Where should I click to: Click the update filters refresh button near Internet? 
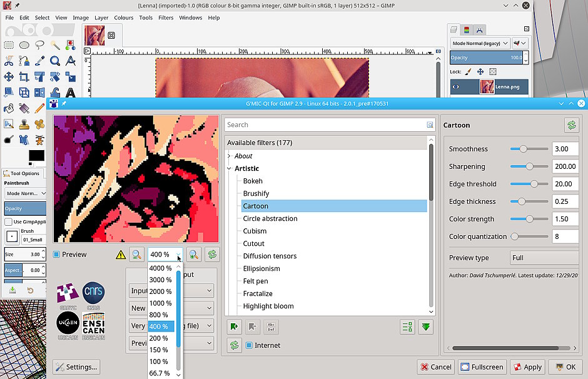point(235,345)
